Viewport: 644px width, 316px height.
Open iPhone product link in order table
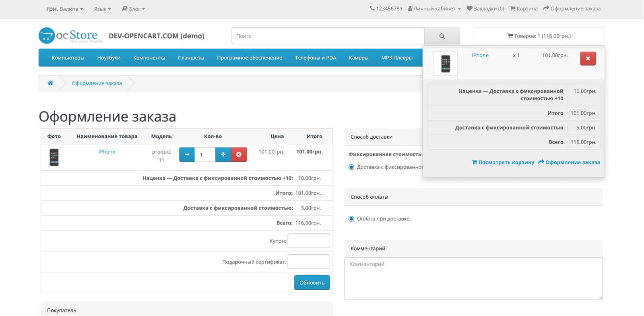click(107, 152)
